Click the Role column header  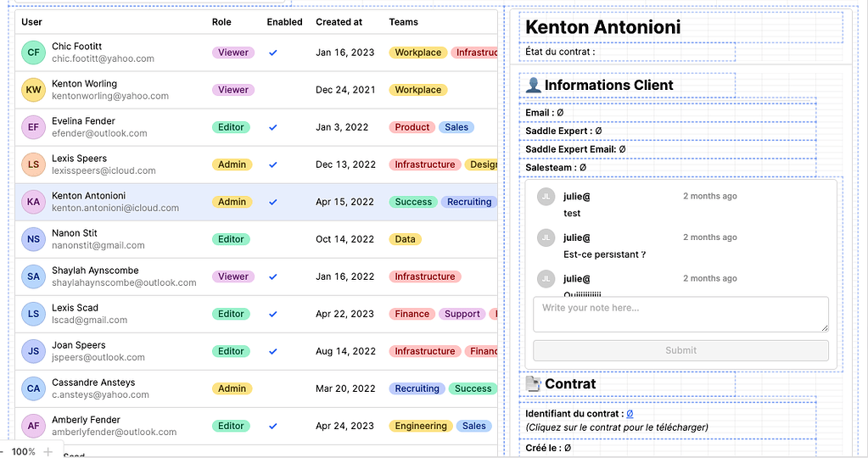coord(221,22)
